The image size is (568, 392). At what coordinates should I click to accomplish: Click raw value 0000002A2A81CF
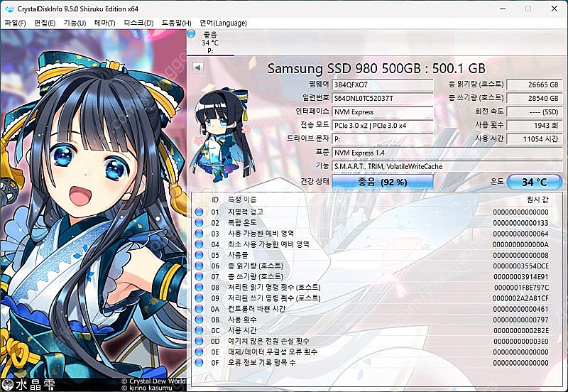[x=520, y=298]
